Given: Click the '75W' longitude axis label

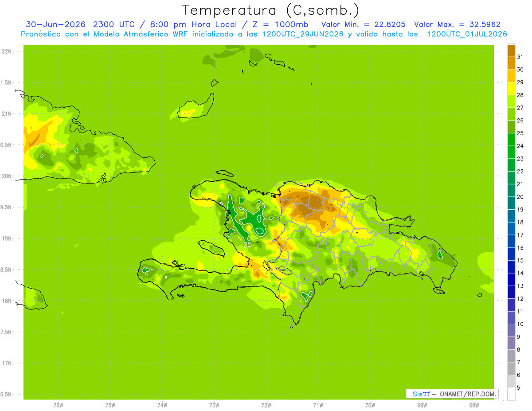Looking at the screenshot, I should pos(110,405).
